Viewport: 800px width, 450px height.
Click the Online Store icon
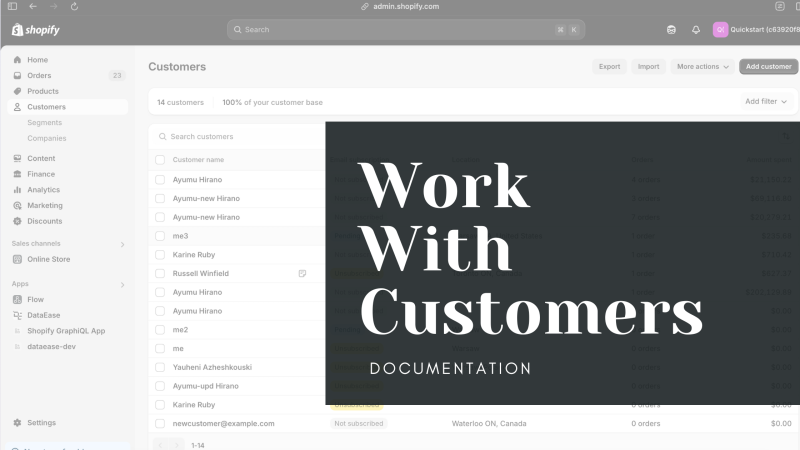pos(17,259)
